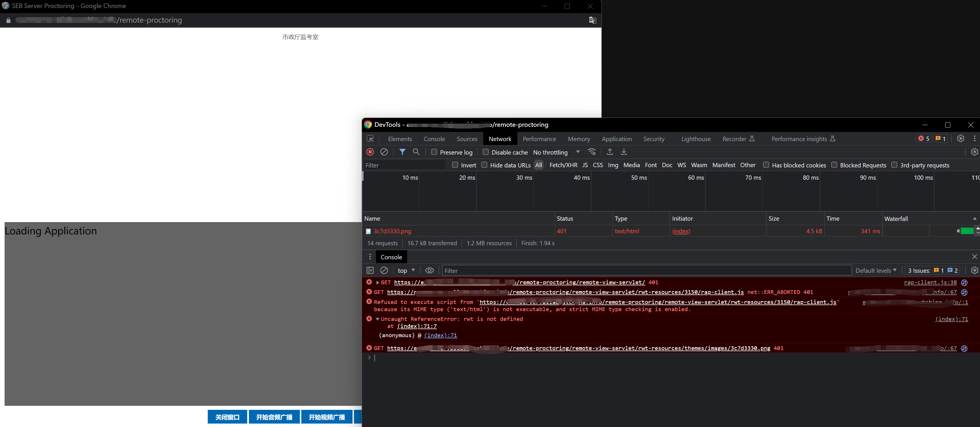This screenshot has width=980, height=427.
Task: Open the network conditions panel
Action: pos(591,152)
